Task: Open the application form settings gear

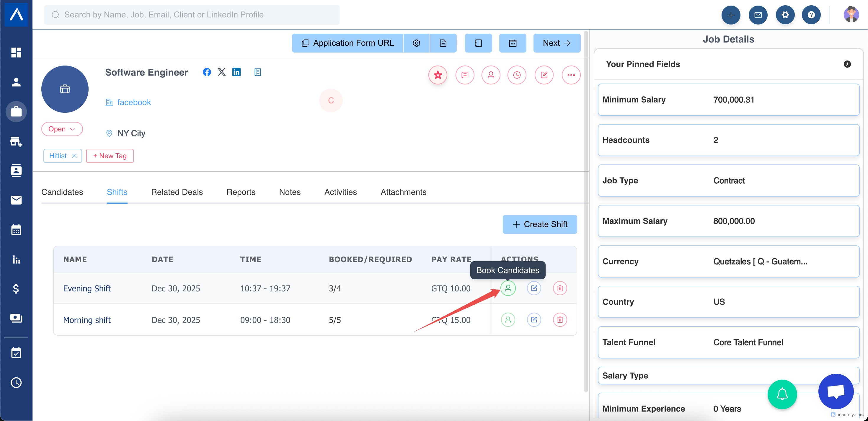Action: click(x=416, y=43)
